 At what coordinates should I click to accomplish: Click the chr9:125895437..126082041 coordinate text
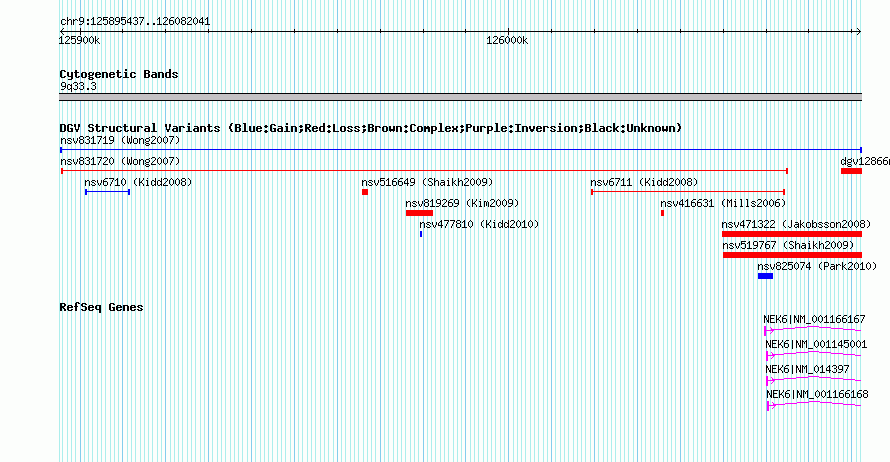[135, 22]
